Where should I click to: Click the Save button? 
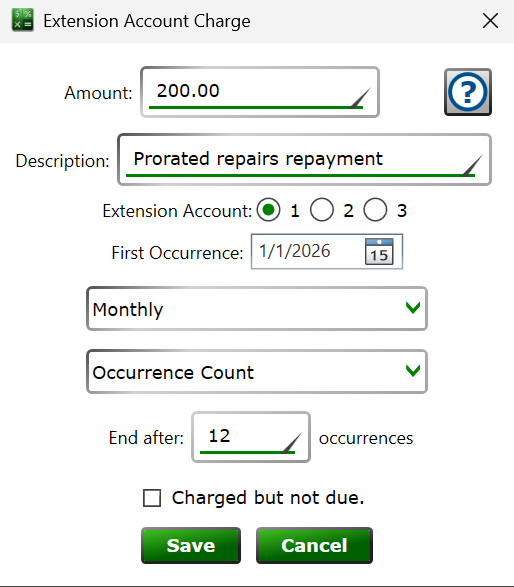(191, 545)
